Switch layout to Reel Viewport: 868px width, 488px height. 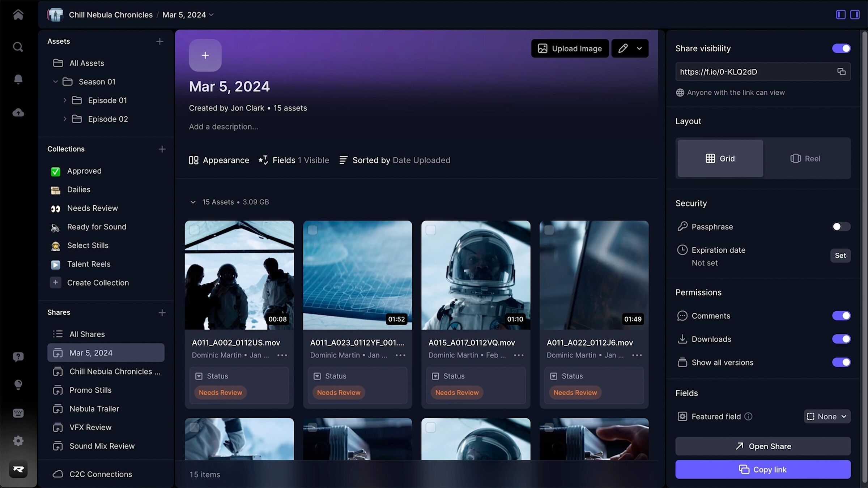(806, 158)
